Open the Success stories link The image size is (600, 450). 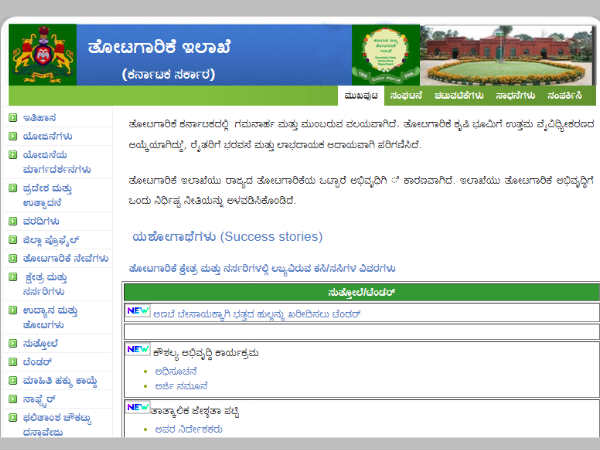[x=227, y=237]
